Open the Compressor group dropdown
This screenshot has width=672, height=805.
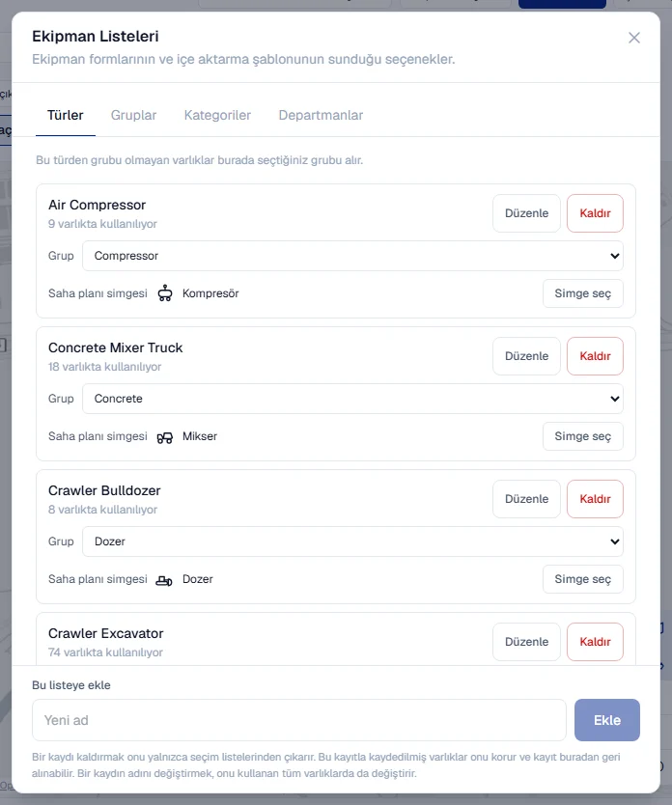point(352,256)
